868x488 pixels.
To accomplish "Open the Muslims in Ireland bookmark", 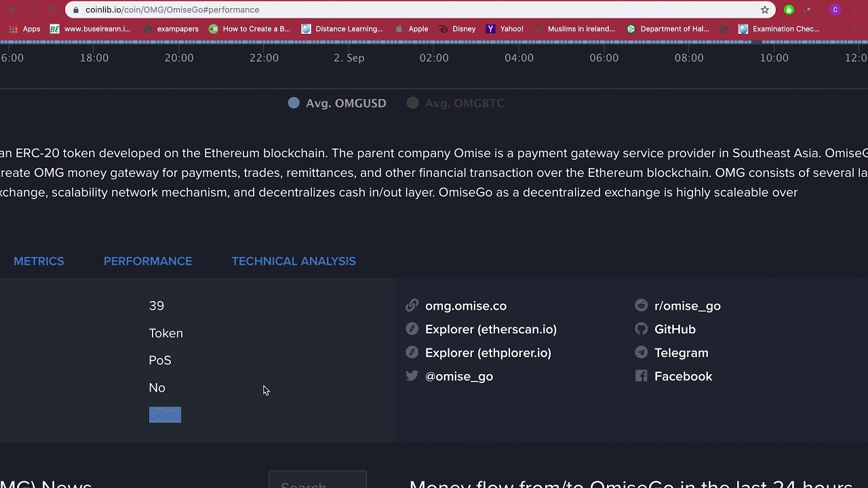I will pyautogui.click(x=574, y=29).
